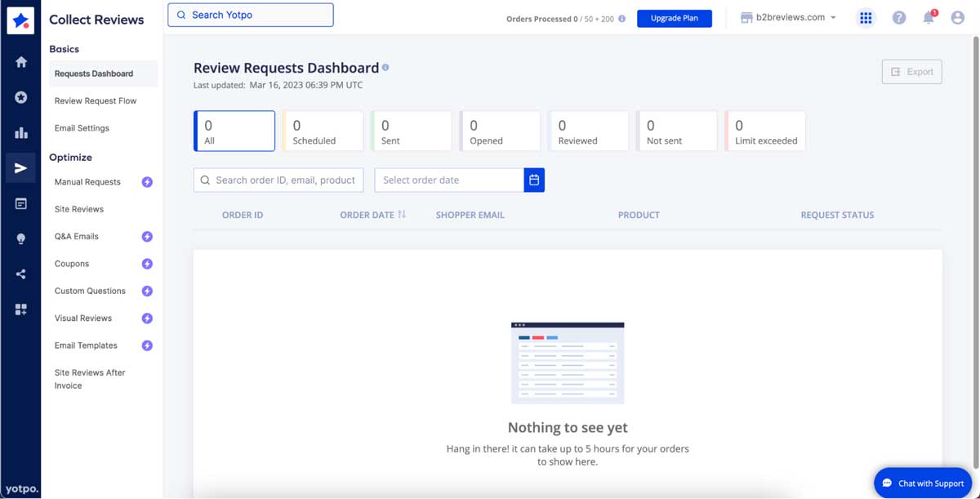Open the help question-mark icon in the header

pos(899,17)
